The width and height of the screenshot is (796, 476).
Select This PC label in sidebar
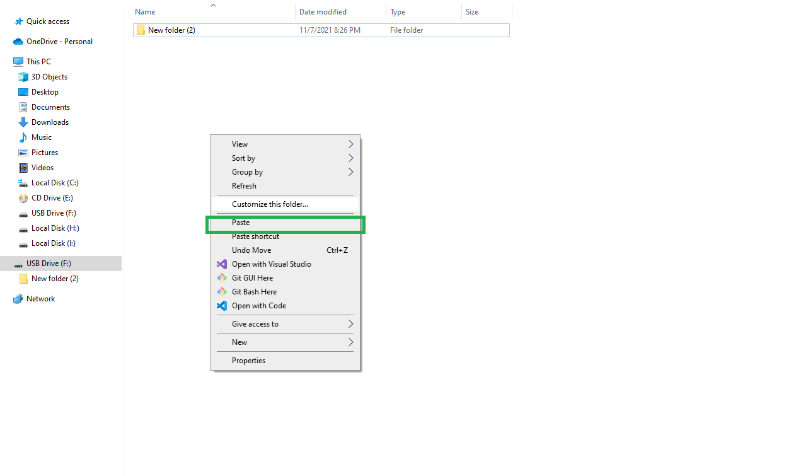pos(39,61)
